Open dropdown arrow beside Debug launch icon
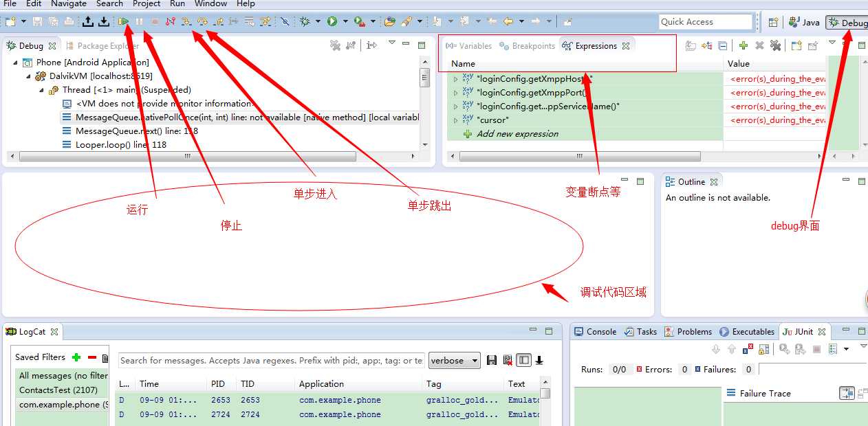868x426 pixels. coord(318,22)
